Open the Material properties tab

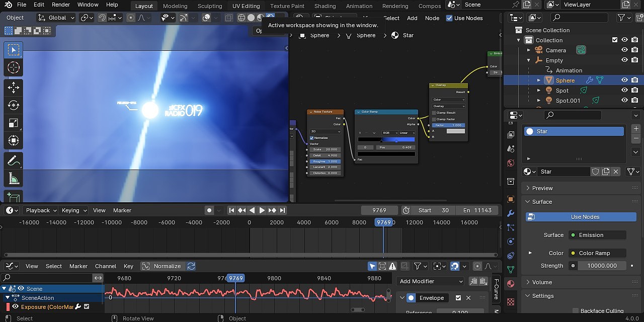click(511, 284)
